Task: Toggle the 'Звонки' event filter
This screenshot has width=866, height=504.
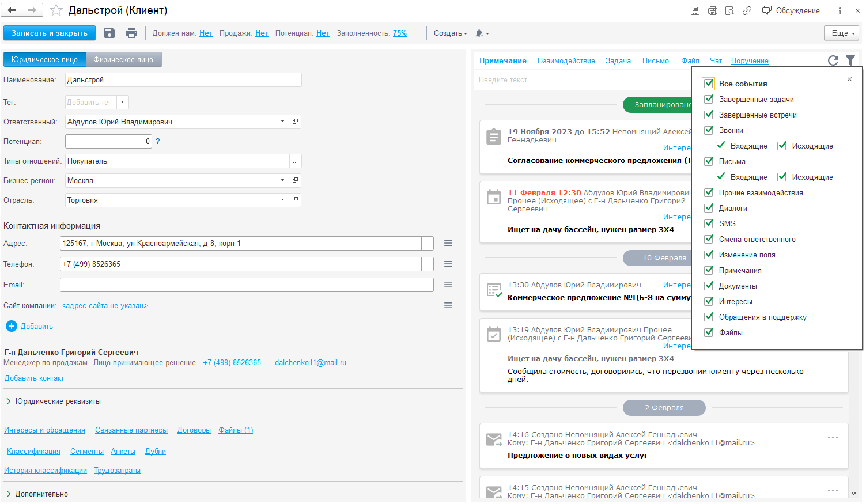Action: pyautogui.click(x=709, y=130)
